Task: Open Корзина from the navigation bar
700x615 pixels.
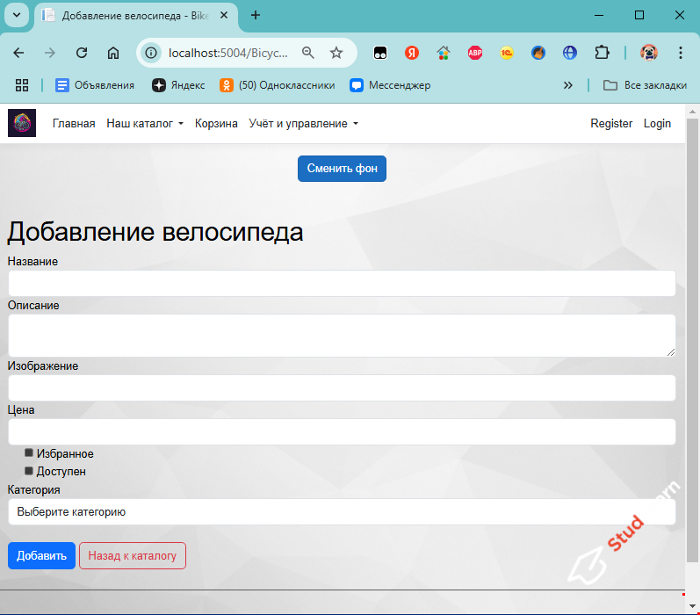Action: point(216,124)
